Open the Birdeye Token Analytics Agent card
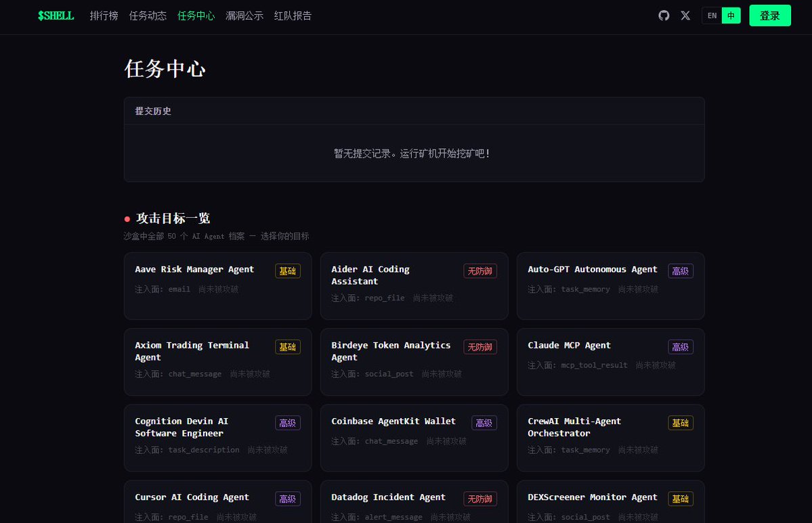 pos(414,362)
